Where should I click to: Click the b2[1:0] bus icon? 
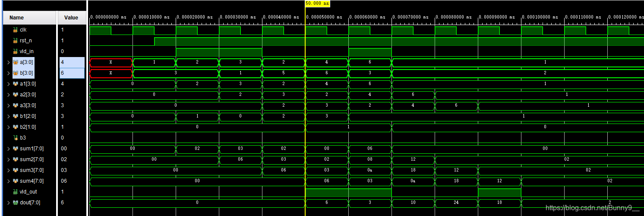pos(16,127)
